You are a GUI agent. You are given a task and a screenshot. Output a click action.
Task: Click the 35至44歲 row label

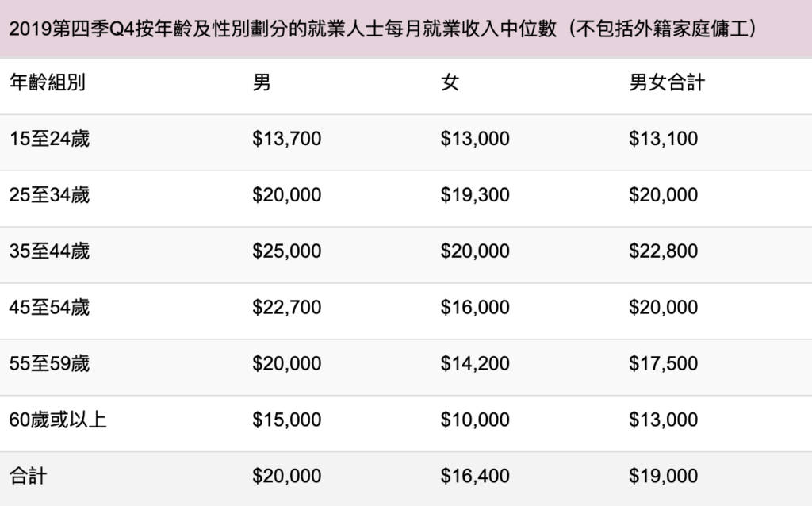pyautogui.click(x=49, y=251)
